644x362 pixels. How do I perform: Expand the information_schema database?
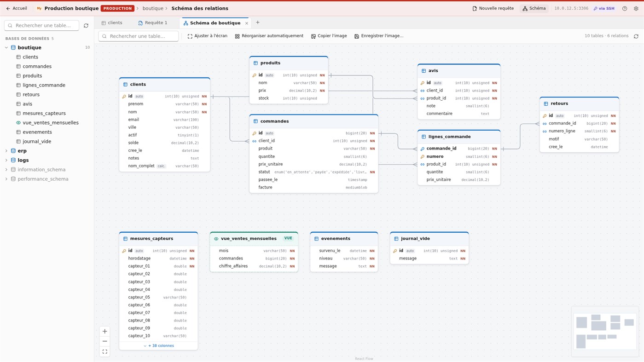coord(6,170)
